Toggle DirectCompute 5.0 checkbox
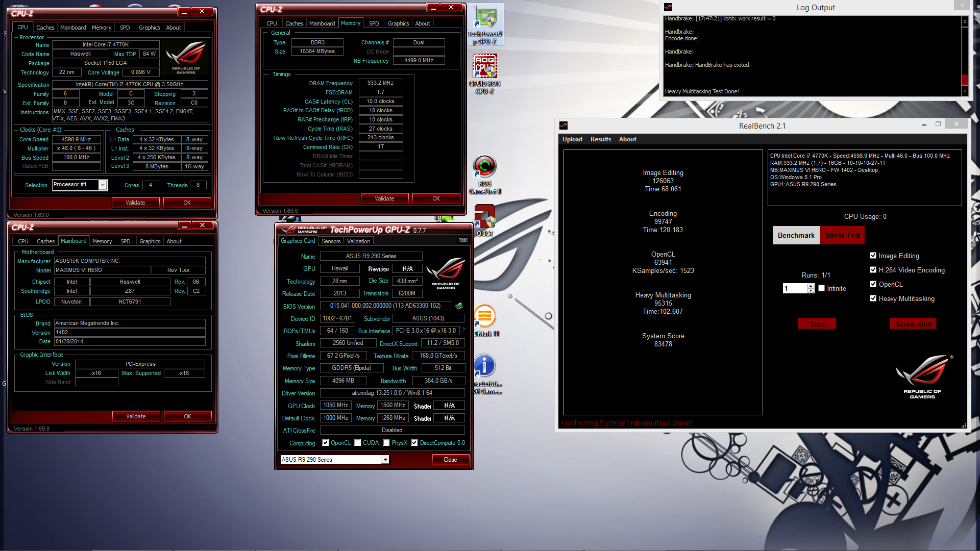 [x=414, y=443]
